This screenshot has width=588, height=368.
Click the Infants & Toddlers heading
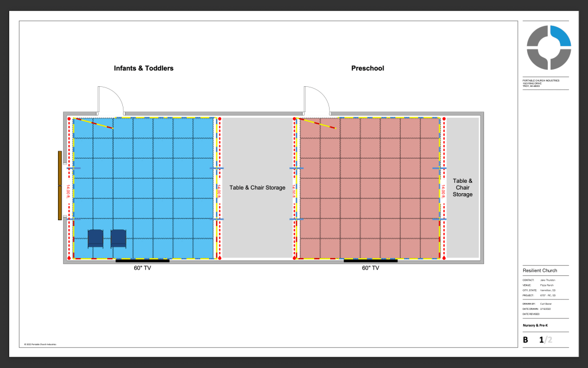point(144,68)
